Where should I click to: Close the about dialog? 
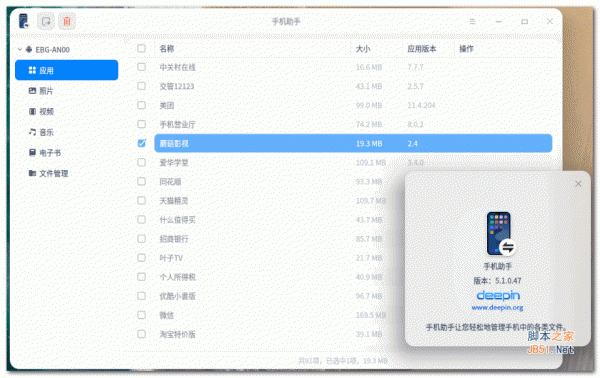tap(578, 184)
